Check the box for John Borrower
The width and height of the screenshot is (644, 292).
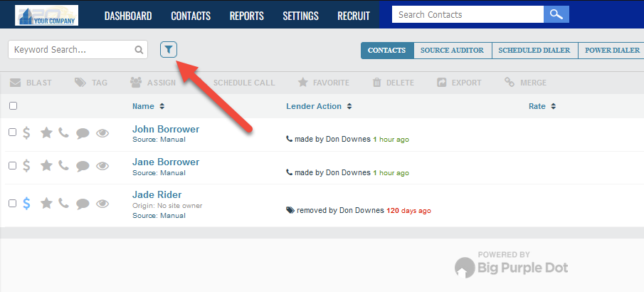tap(12, 132)
